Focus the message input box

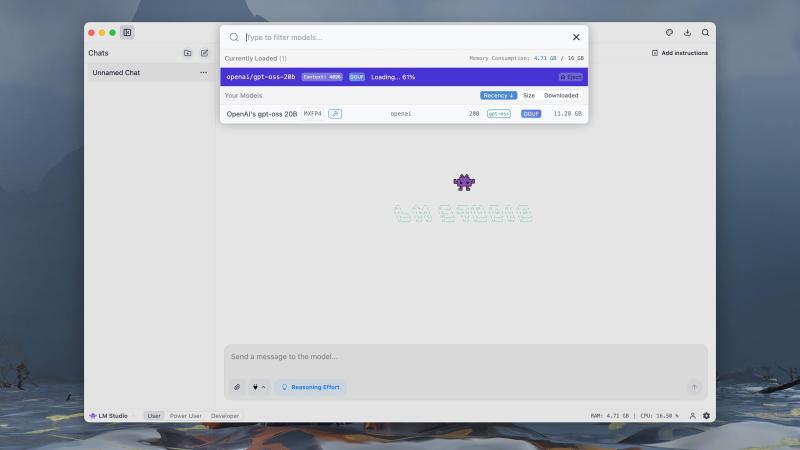pyautogui.click(x=465, y=357)
